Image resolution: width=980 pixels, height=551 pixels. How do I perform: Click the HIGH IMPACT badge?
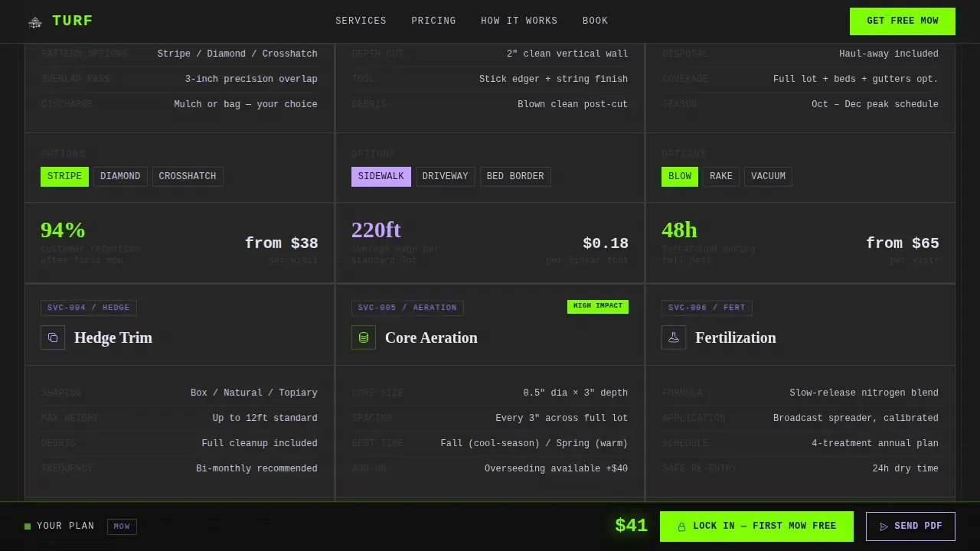[x=598, y=306]
